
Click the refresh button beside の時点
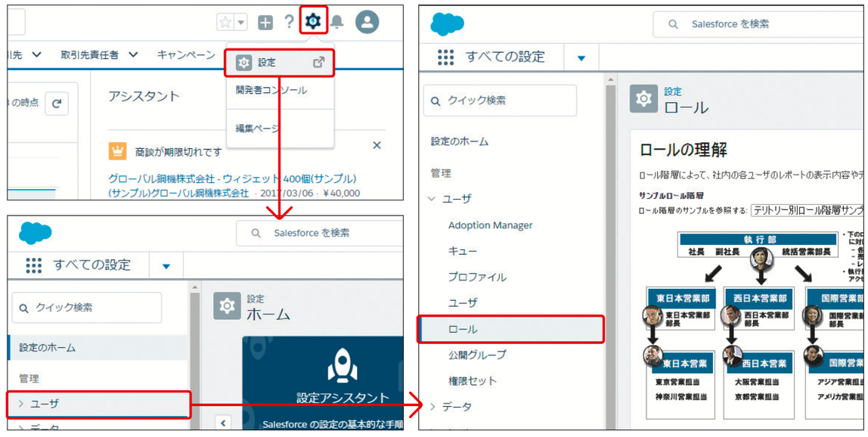57,104
